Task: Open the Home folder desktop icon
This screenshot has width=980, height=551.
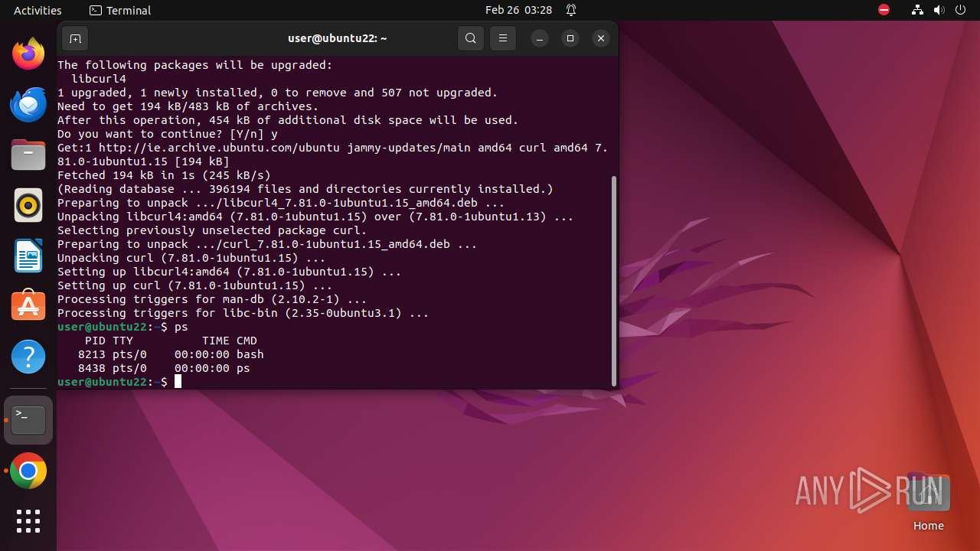Action: click(928, 502)
